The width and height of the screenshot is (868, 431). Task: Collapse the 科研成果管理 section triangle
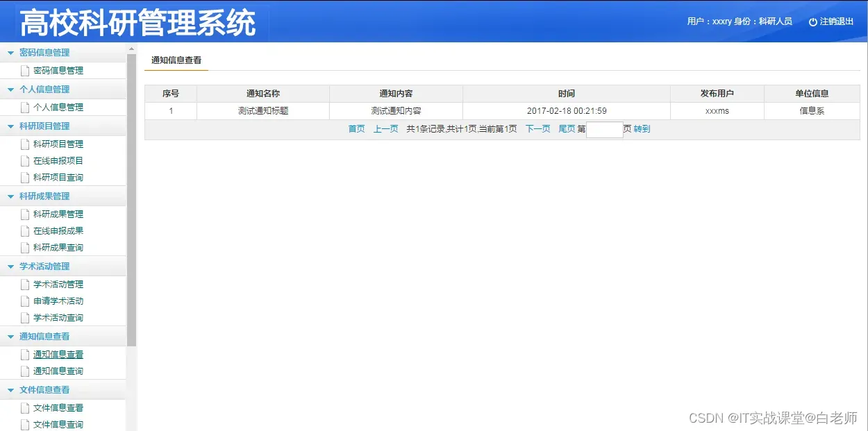(x=11, y=196)
